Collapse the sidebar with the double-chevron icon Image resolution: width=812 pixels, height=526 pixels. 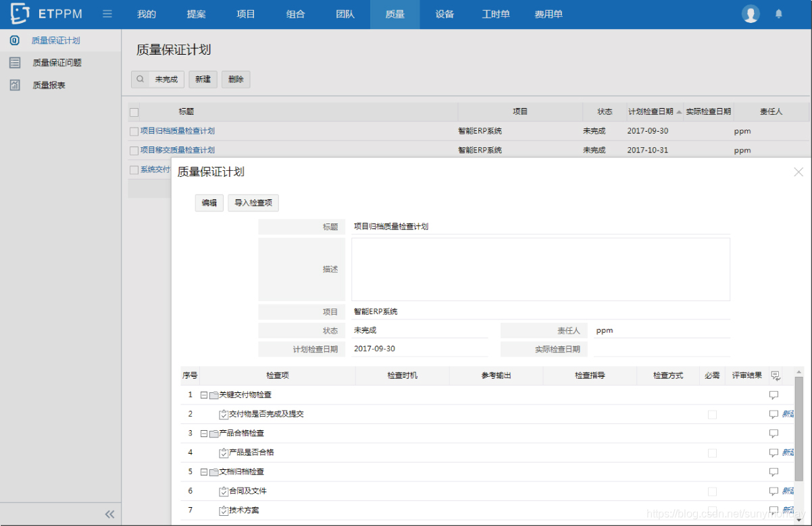tap(109, 515)
